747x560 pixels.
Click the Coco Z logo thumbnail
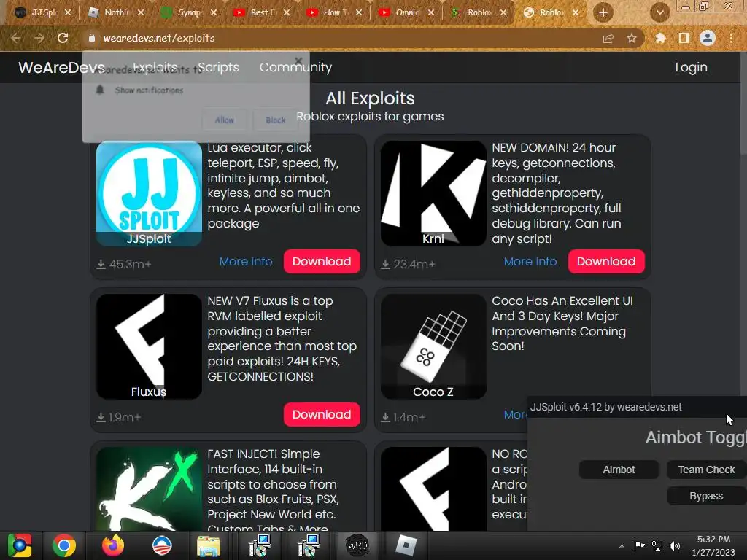(x=433, y=346)
